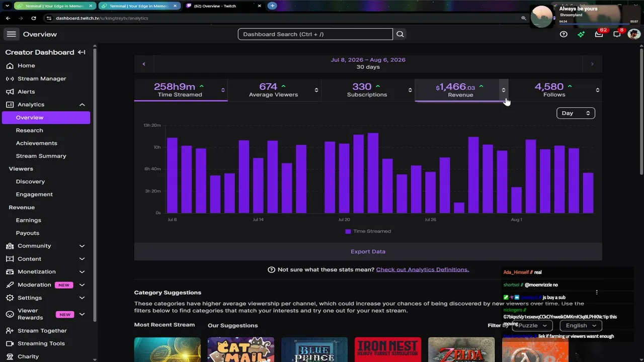Click the Stream Together add-person icon
Screen dimensions: 644x362
10,331
